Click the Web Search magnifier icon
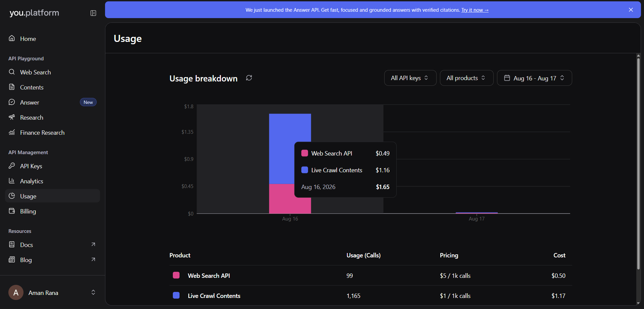 click(12, 72)
